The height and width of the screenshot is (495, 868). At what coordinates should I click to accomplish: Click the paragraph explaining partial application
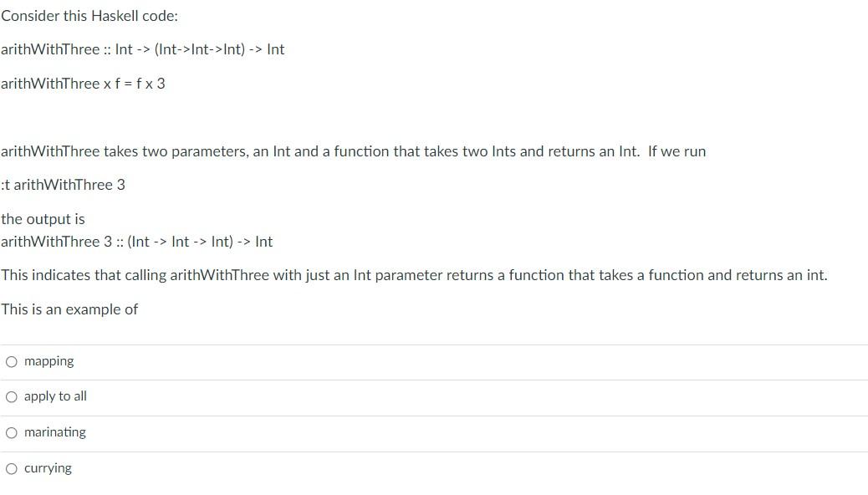[414, 274]
